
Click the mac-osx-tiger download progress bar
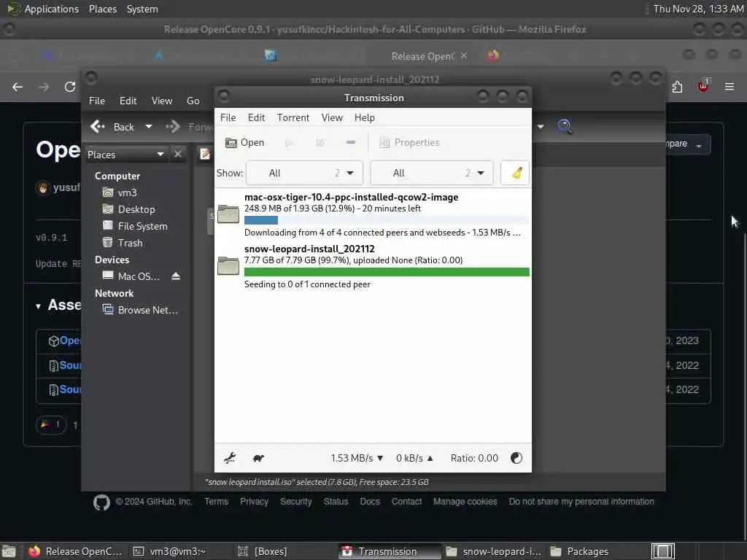[387, 220]
